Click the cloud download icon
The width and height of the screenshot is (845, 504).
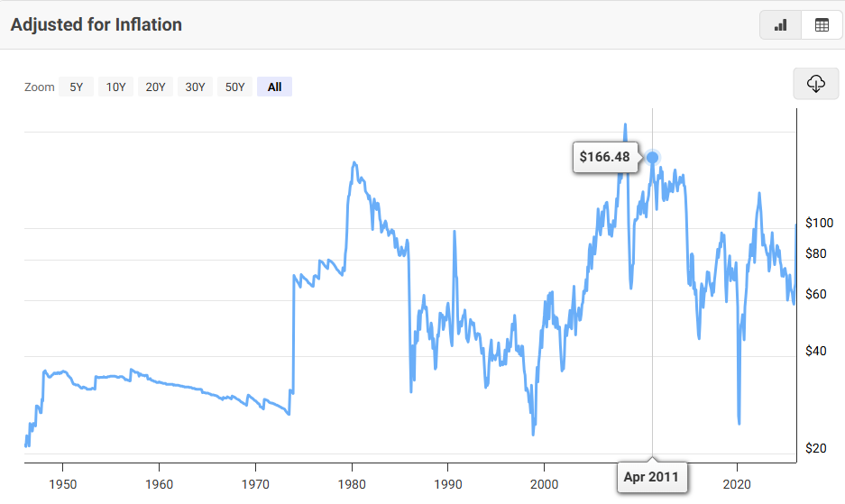click(x=816, y=84)
